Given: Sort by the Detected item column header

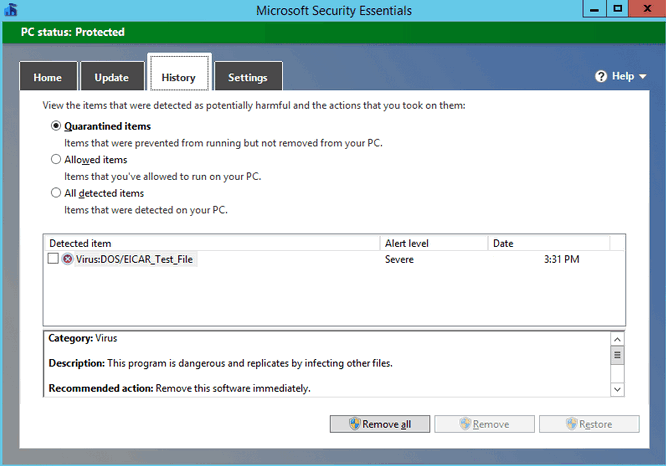Looking at the screenshot, I should pos(212,243).
